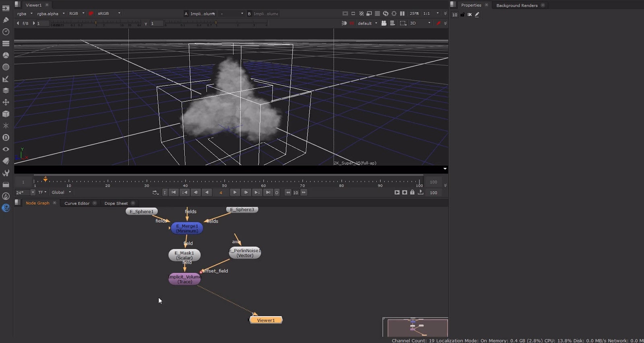Image resolution: width=644 pixels, height=343 pixels.
Task: Select the Implicit_Volume node
Action: 185,279
